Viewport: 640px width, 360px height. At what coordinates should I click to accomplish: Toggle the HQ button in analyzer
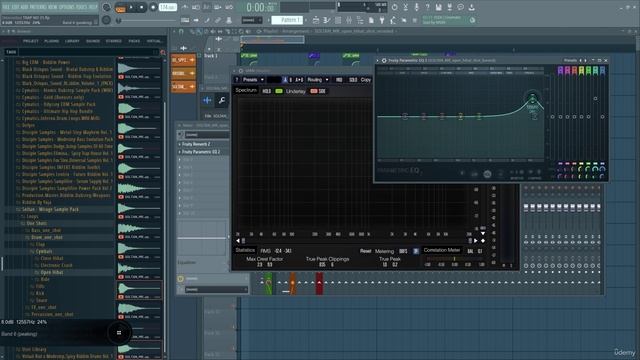pyautogui.click(x=339, y=80)
